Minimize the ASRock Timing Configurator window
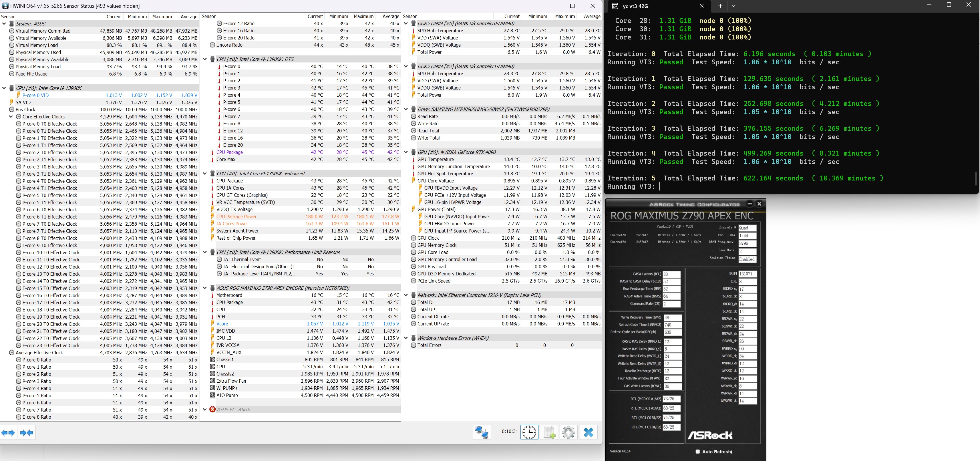 [750, 204]
